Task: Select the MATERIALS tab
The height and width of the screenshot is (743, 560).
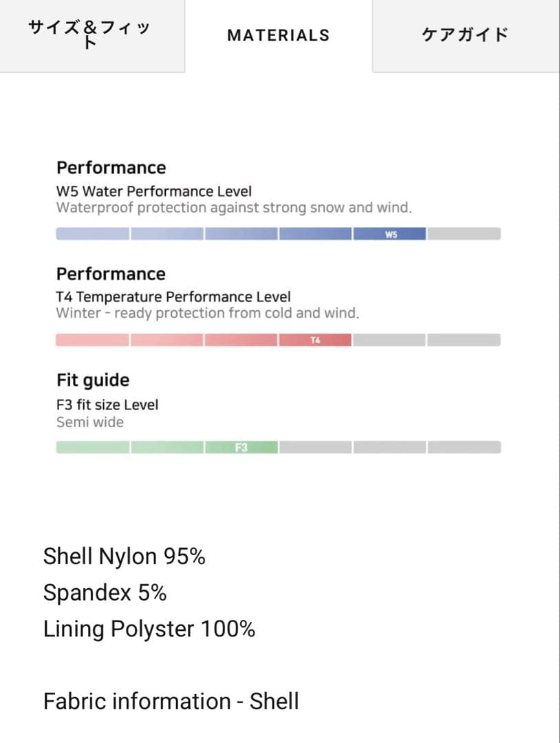Action: 279,35
